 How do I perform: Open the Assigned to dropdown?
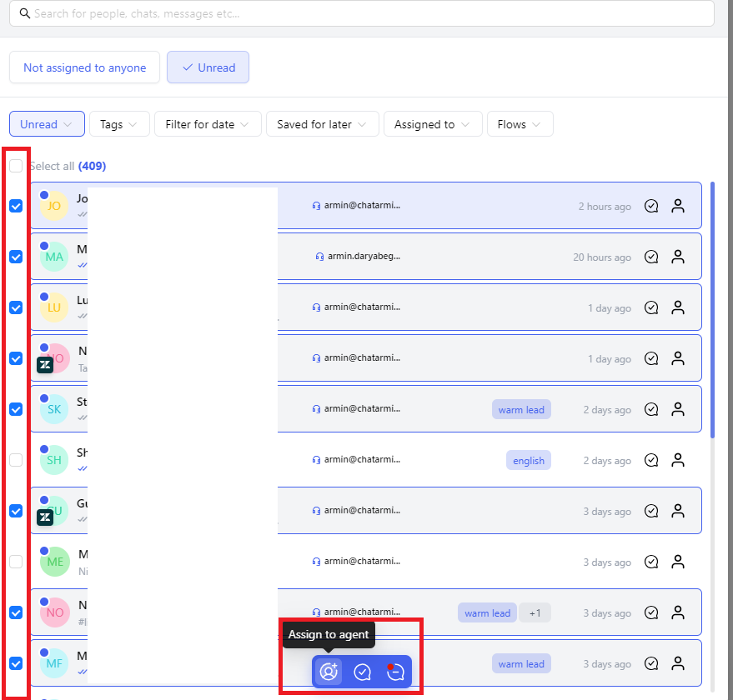point(432,124)
